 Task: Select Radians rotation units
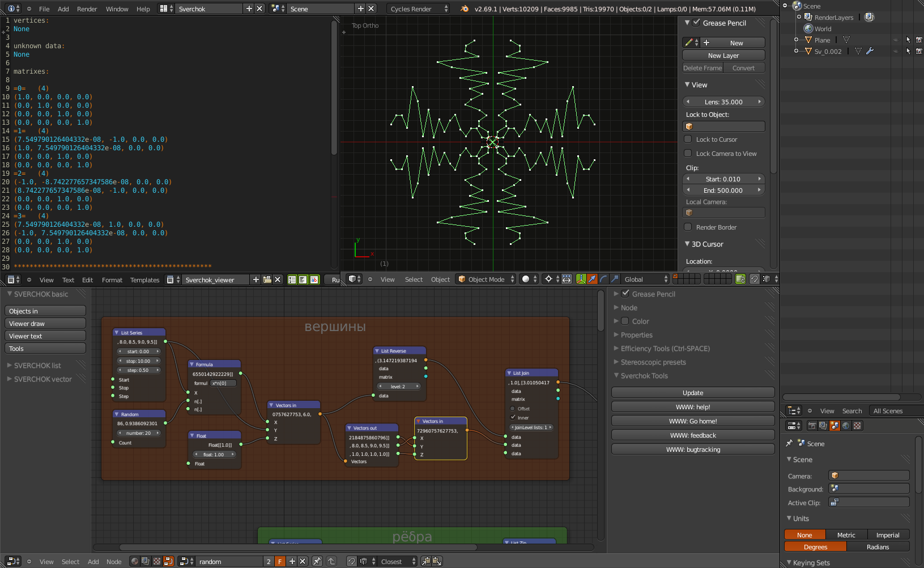878,547
